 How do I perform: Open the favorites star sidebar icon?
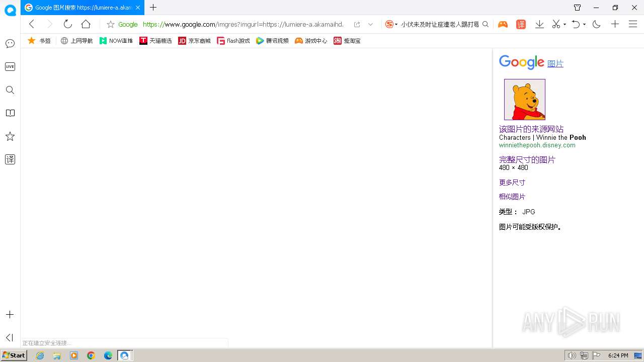tap(10, 136)
